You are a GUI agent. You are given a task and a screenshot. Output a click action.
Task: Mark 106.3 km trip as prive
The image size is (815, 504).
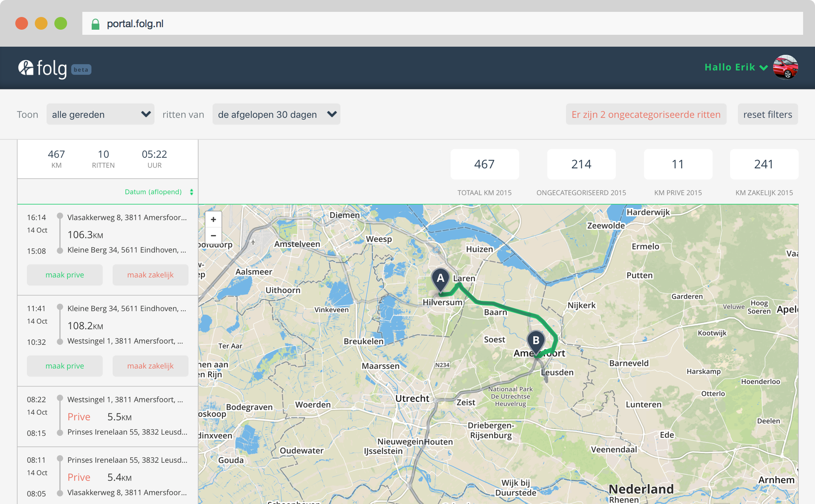[x=65, y=275]
